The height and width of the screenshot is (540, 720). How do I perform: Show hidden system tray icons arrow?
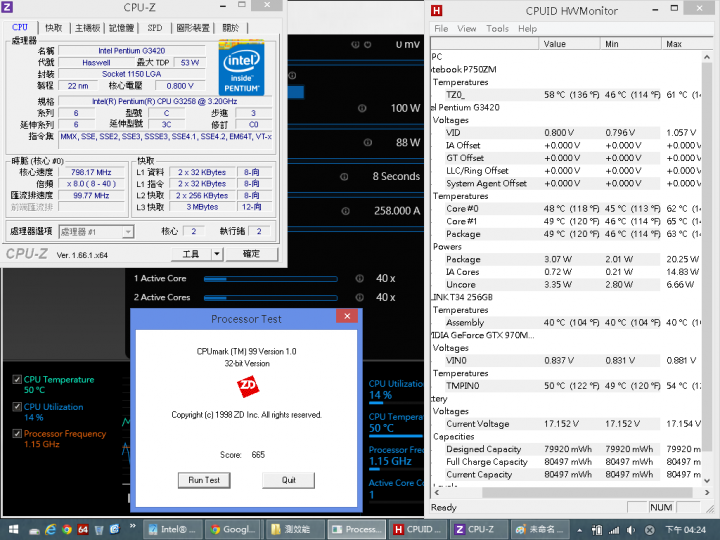click(x=579, y=530)
